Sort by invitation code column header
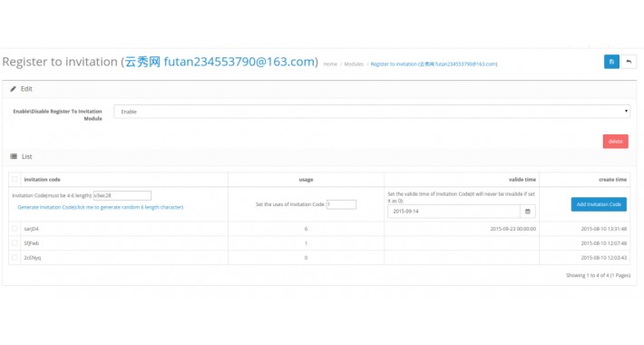Image resolution: width=644 pixels, height=345 pixels. pos(43,180)
